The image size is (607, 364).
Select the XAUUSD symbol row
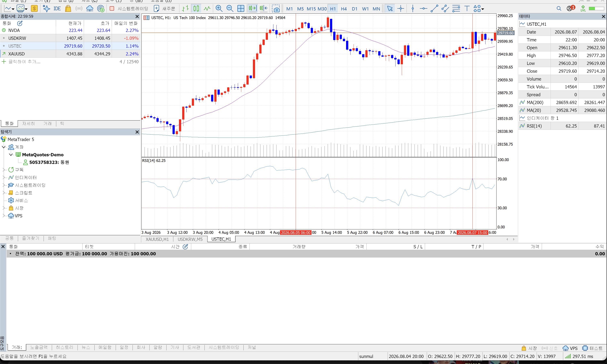[x=70, y=54]
